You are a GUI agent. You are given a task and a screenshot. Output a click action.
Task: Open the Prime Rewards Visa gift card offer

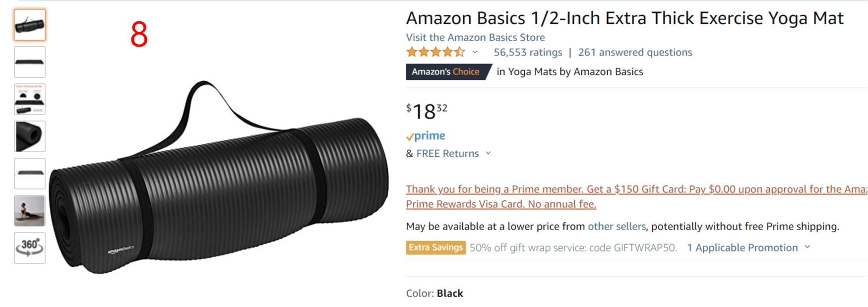pyautogui.click(x=501, y=204)
